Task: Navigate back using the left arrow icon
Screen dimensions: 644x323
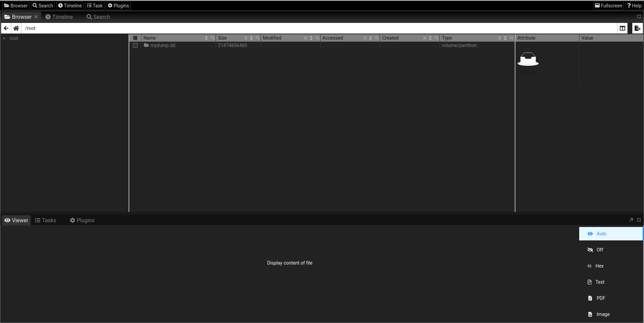Action: 5,28
